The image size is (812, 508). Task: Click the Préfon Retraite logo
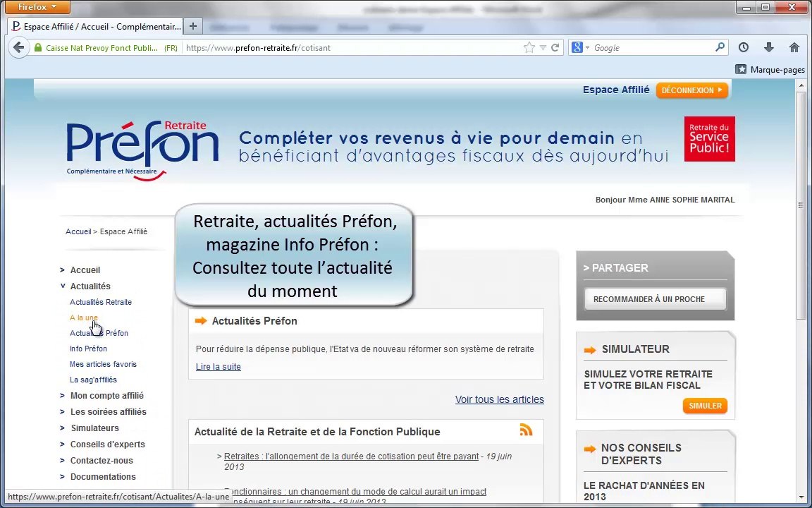point(142,151)
